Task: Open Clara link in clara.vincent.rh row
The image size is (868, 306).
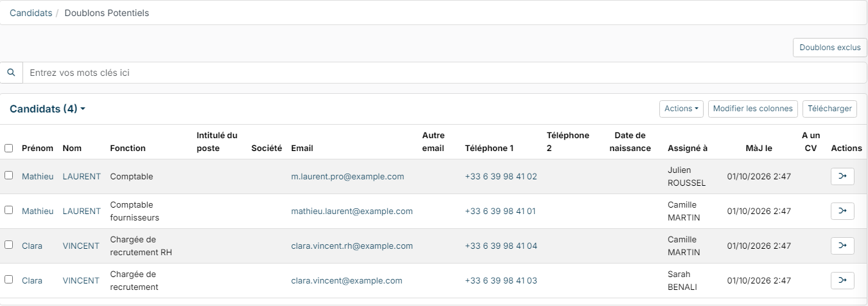Action: 32,246
